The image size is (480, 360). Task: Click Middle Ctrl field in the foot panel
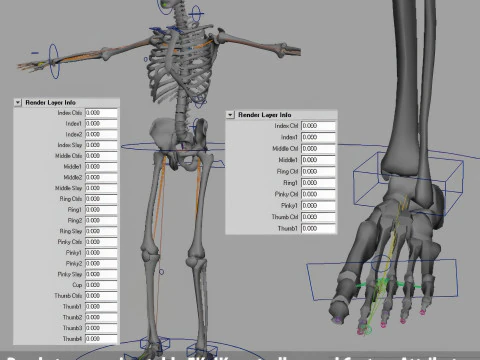pos(318,149)
